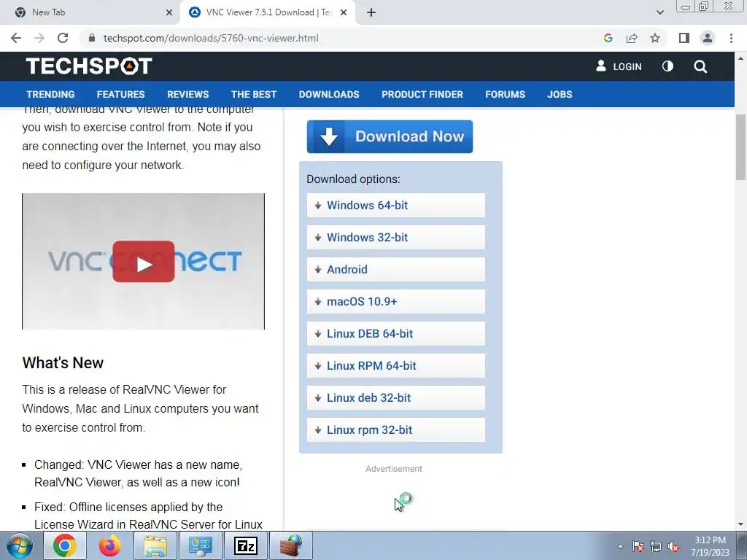Log in via the LOGIN link
The image size is (747, 560).
[x=619, y=66]
